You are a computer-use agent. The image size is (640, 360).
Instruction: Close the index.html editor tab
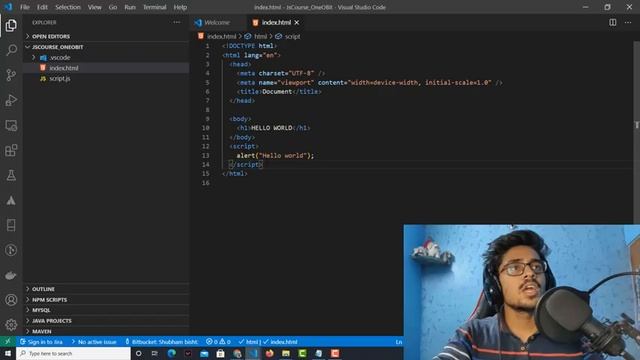(297, 22)
